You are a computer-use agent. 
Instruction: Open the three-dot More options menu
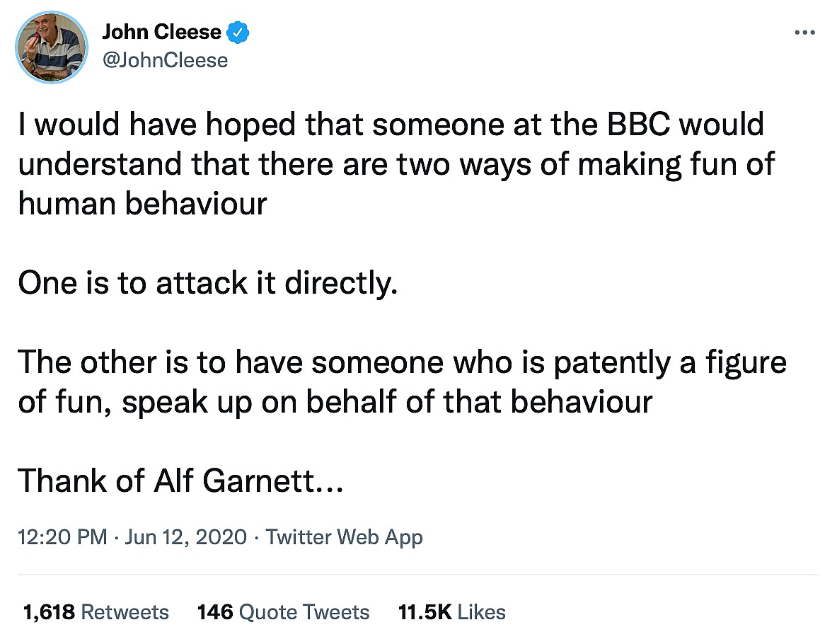pyautogui.click(x=806, y=33)
